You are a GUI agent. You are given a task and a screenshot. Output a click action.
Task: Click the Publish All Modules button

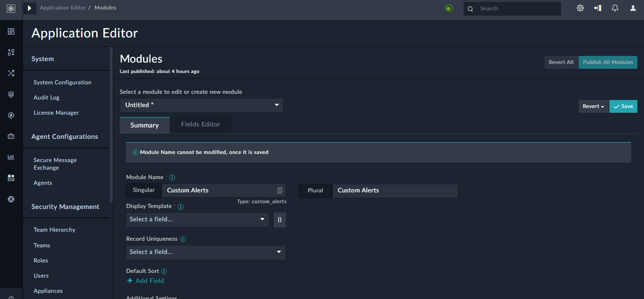(608, 62)
